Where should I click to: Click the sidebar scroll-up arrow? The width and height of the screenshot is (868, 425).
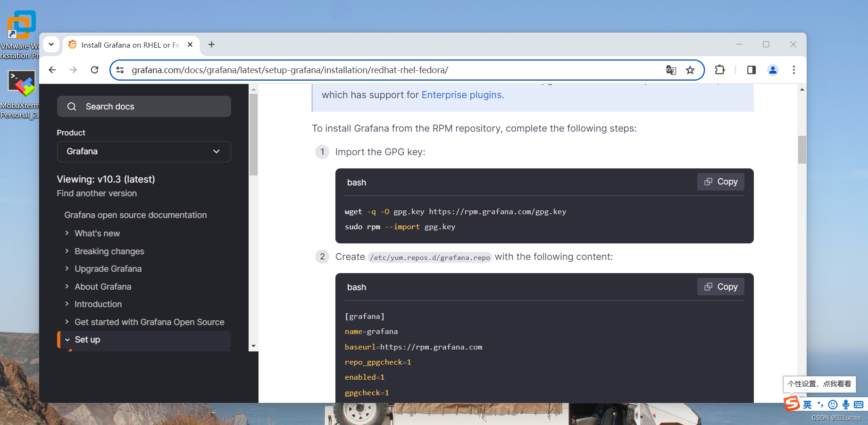(253, 89)
